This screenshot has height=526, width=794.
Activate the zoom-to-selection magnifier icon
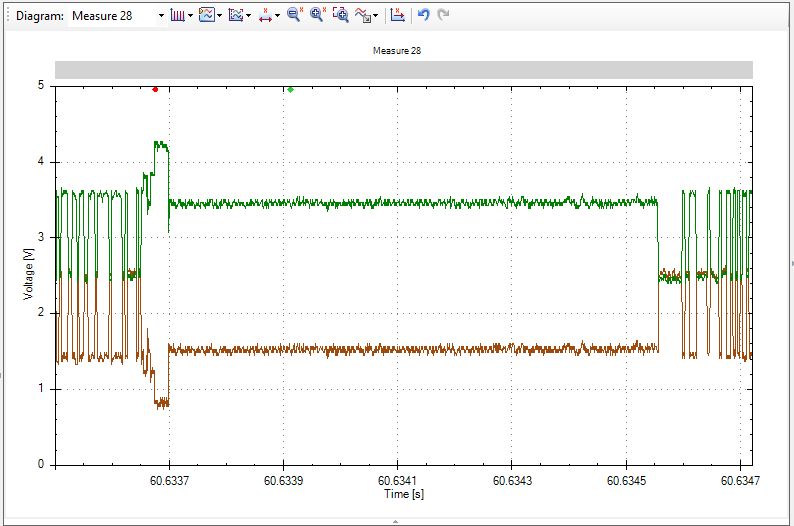[x=340, y=15]
